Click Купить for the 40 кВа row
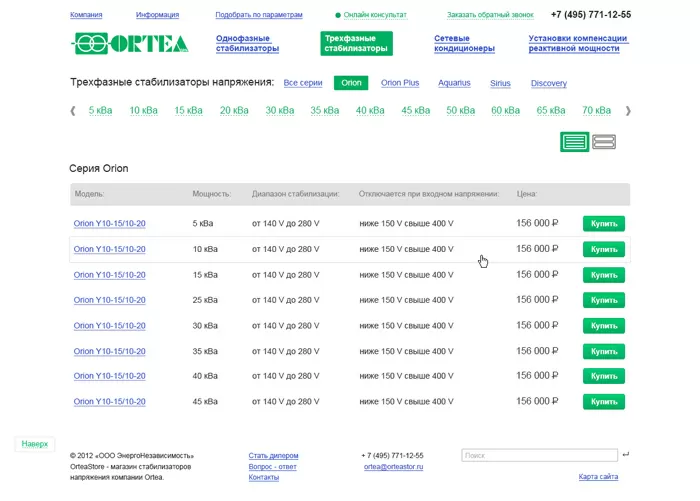700x501 pixels. pos(604,376)
